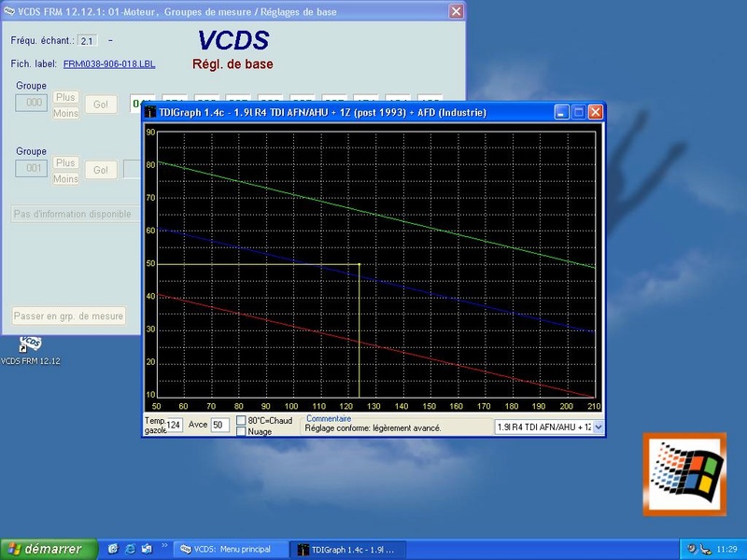Tick the Nuage checkbox
Screen dimensions: 747x560
click(242, 432)
